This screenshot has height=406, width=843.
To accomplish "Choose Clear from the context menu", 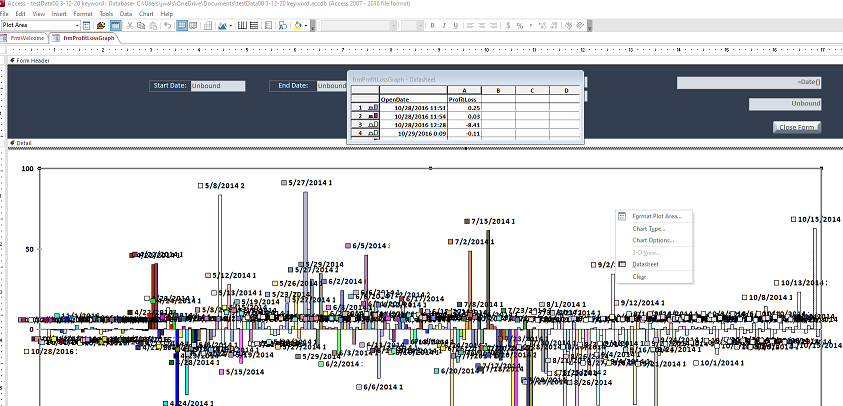I will tap(639, 276).
